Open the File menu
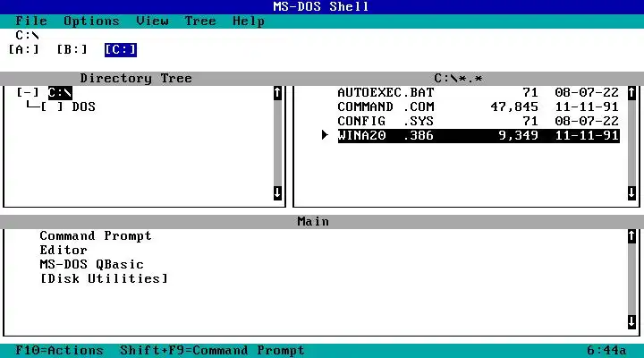644x358 pixels. tap(31, 21)
